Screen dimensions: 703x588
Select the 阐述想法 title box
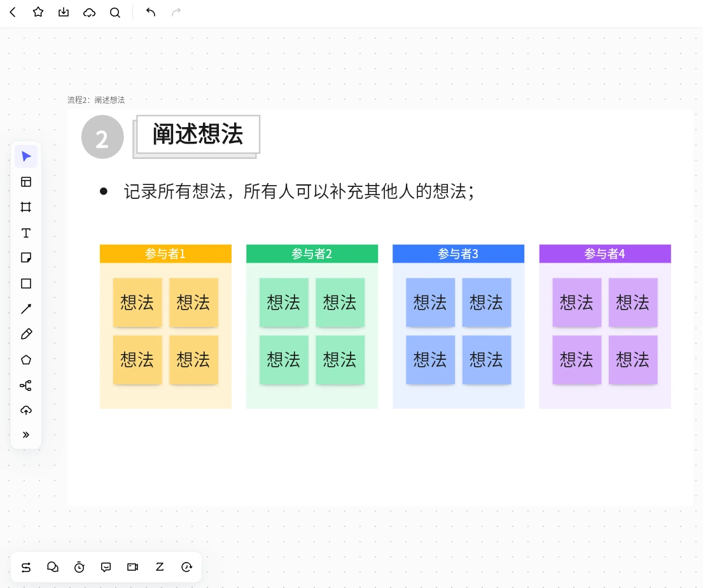198,134
